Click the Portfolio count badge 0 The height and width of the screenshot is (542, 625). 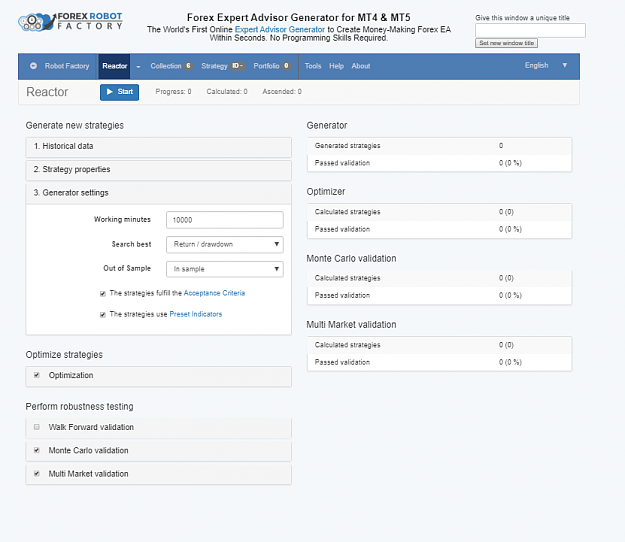pos(286,66)
